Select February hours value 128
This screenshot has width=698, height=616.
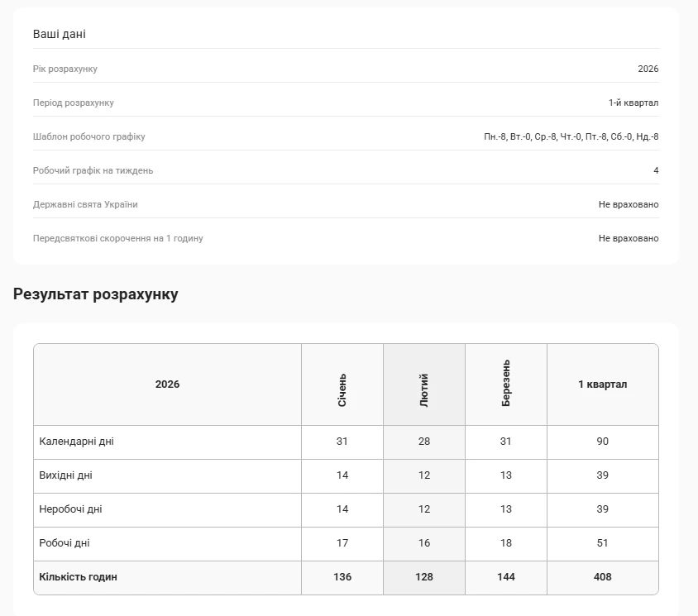(x=424, y=577)
